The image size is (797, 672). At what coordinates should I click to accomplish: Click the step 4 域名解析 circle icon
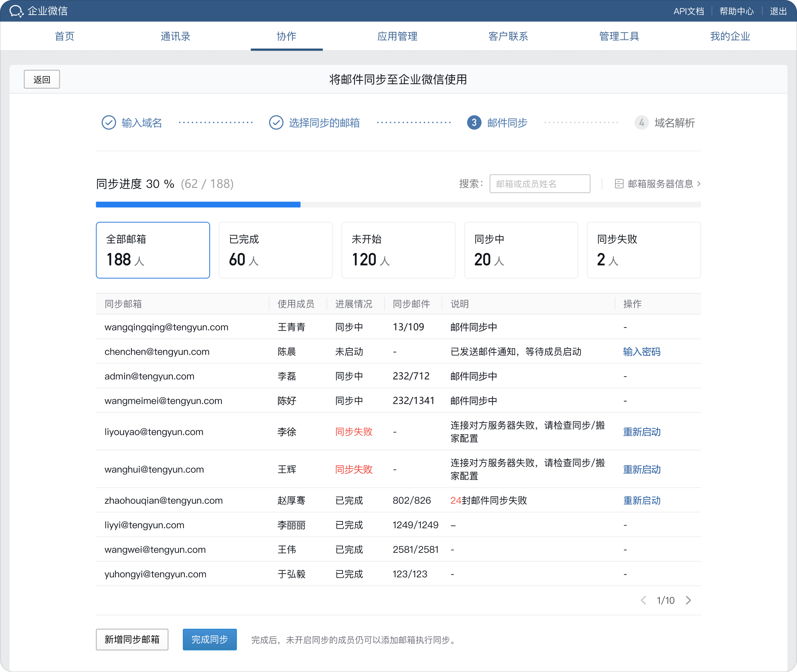pos(641,123)
